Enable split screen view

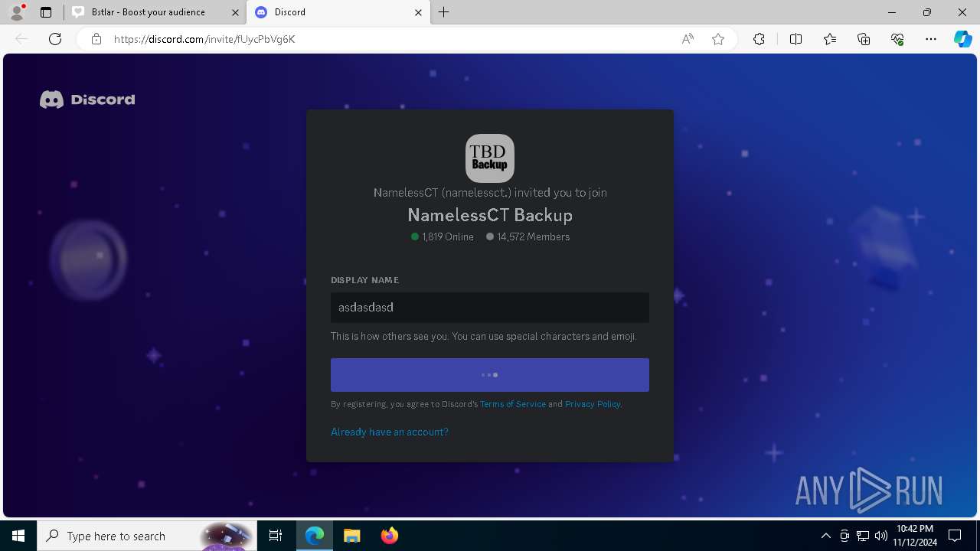[795, 39]
